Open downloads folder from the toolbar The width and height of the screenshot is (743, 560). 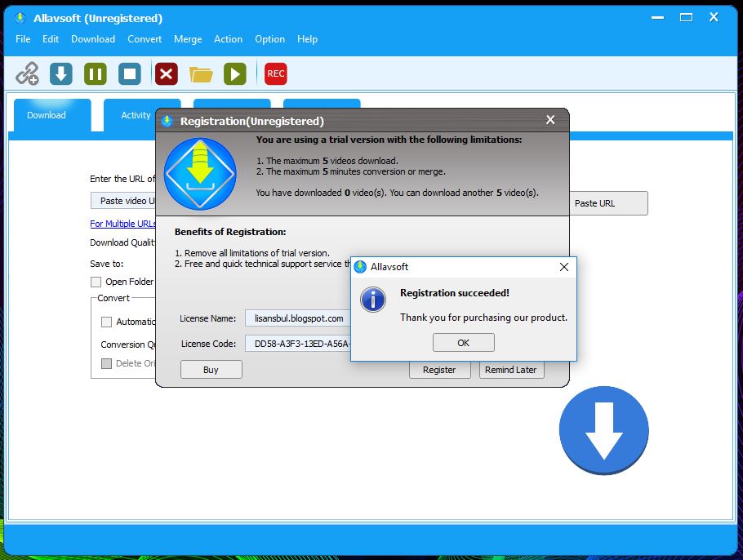(x=201, y=73)
